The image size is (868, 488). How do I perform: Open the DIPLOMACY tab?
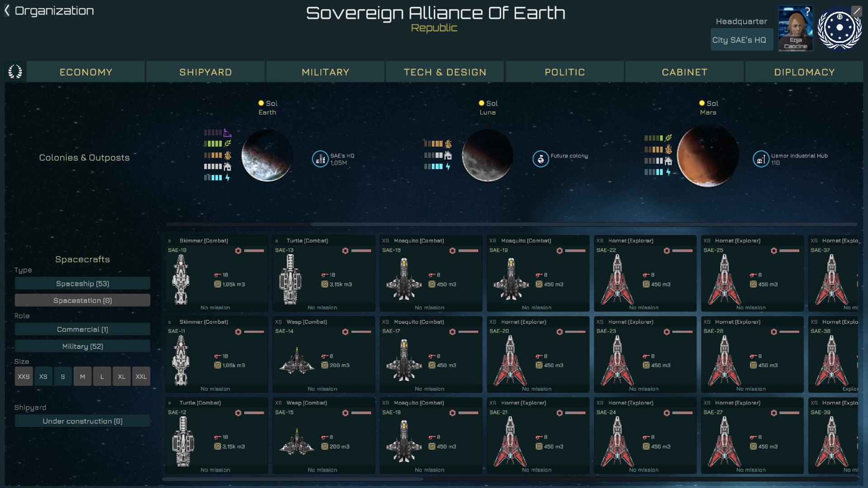[804, 72]
